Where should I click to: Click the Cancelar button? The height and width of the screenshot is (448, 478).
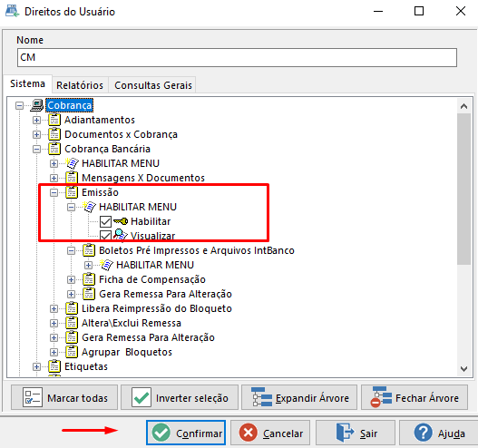click(270, 433)
